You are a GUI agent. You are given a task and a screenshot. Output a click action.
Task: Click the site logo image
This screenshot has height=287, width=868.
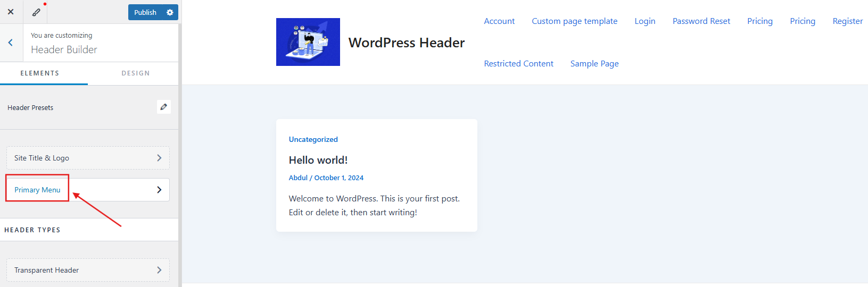308,42
